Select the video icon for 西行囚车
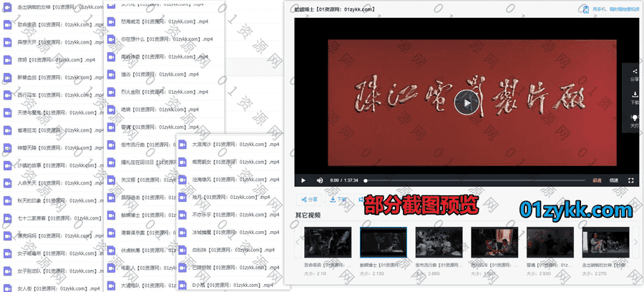644x292 pixels. pos(7,95)
